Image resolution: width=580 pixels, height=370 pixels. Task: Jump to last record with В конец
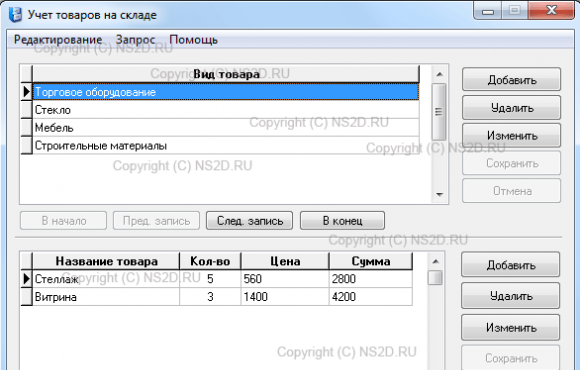pyautogui.click(x=343, y=221)
